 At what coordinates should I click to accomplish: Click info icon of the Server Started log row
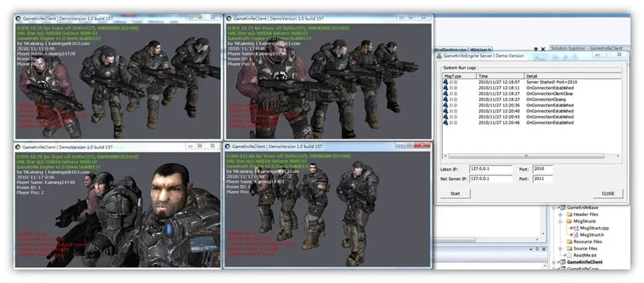coord(445,82)
